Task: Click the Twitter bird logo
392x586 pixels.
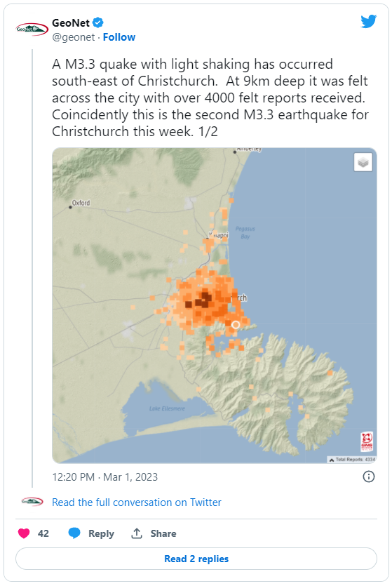Action: (x=368, y=22)
